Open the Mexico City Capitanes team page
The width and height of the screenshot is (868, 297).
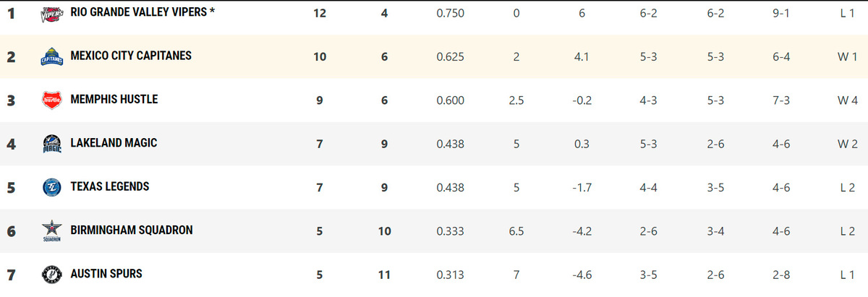[x=131, y=56]
